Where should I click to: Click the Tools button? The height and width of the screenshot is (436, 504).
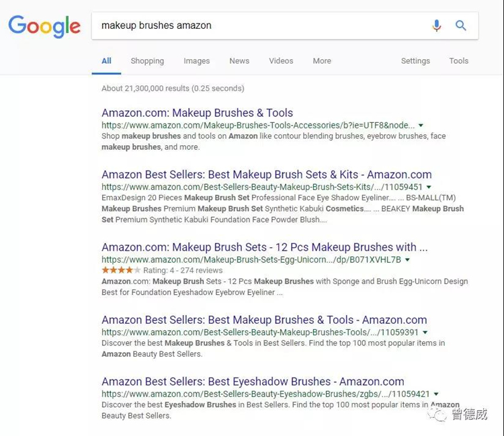(459, 60)
